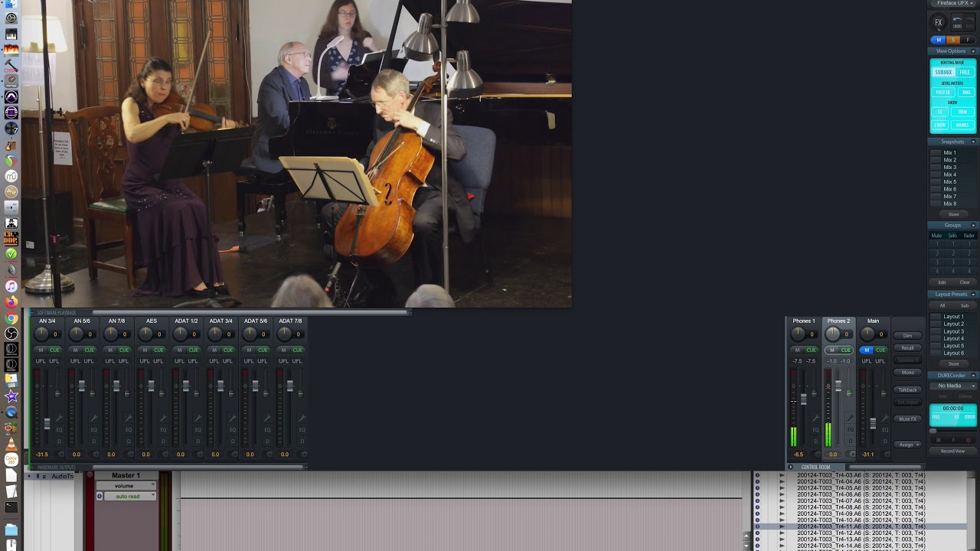Screen dimensions: 980x551
Task: Open the wrench settings for Main output
Action: [x=884, y=419]
